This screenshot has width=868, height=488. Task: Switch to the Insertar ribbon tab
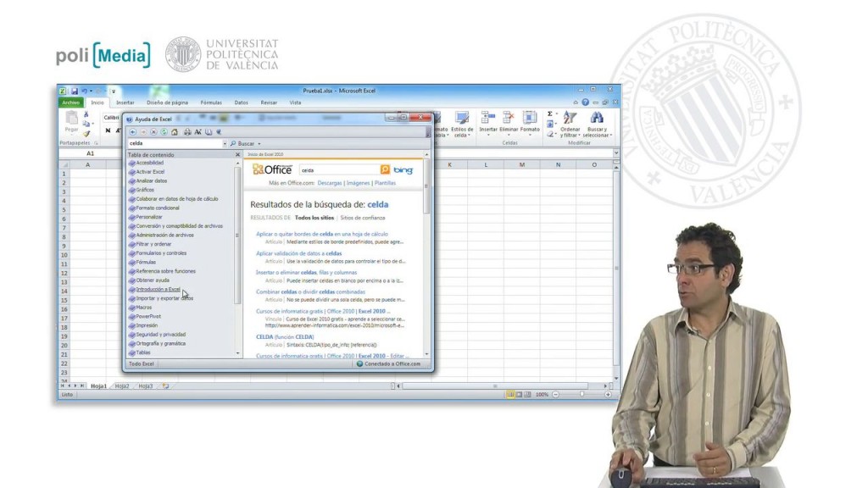[x=125, y=103]
